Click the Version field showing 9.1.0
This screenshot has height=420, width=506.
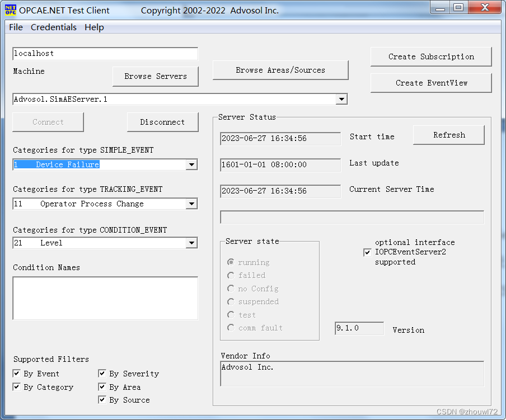pyautogui.click(x=359, y=328)
